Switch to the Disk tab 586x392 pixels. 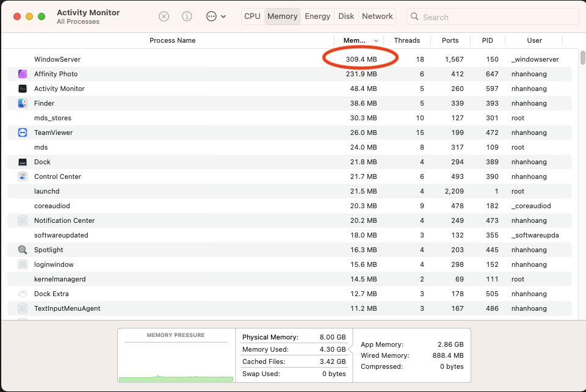pyautogui.click(x=346, y=16)
